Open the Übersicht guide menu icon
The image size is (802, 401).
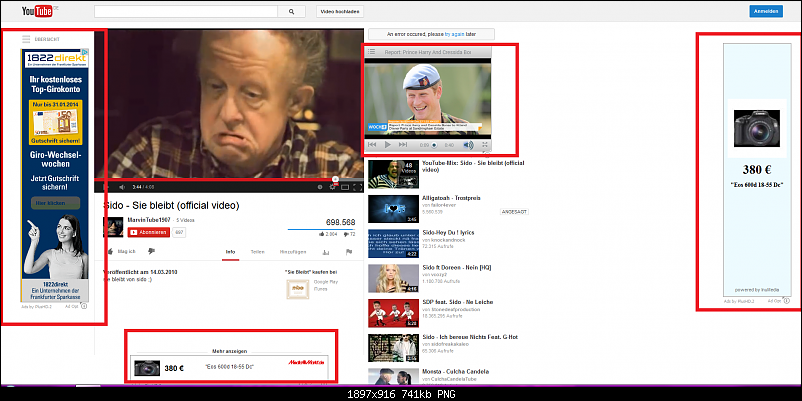(x=26, y=39)
